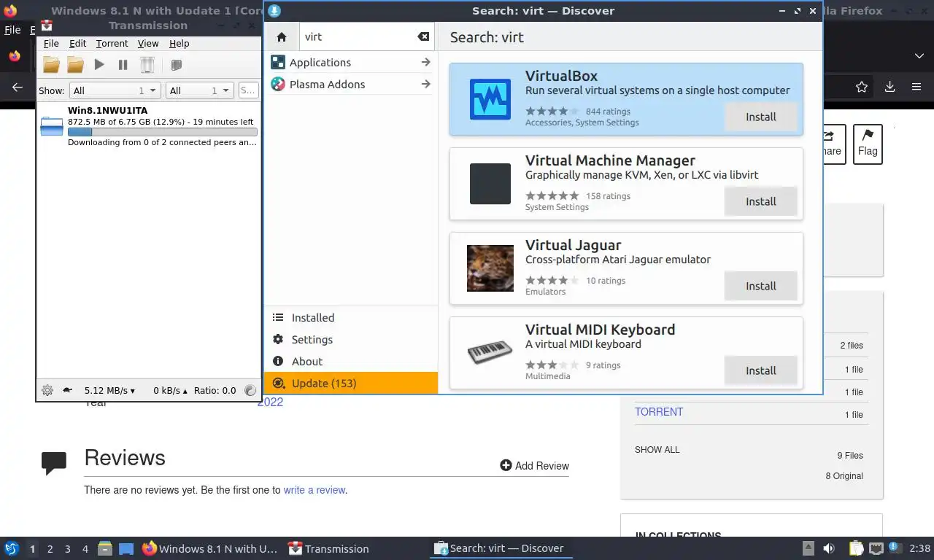Install Virtual Jaguar
Image resolution: width=934 pixels, height=560 pixels.
coord(760,286)
